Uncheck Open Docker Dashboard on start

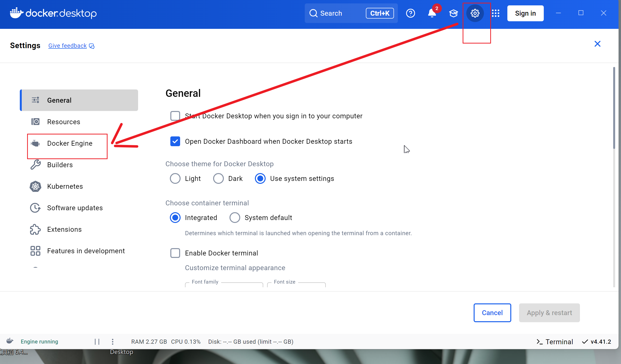click(175, 141)
